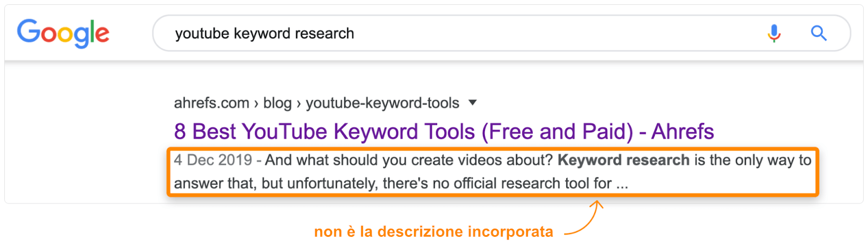Click "ahrefs.com" in the result breadcrumb
868x246 pixels.
tap(212, 103)
